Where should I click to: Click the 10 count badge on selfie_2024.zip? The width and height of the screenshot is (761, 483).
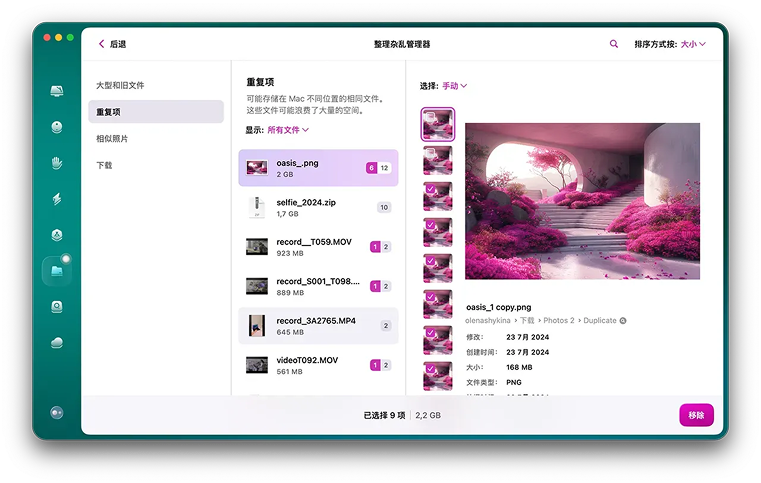pos(384,207)
